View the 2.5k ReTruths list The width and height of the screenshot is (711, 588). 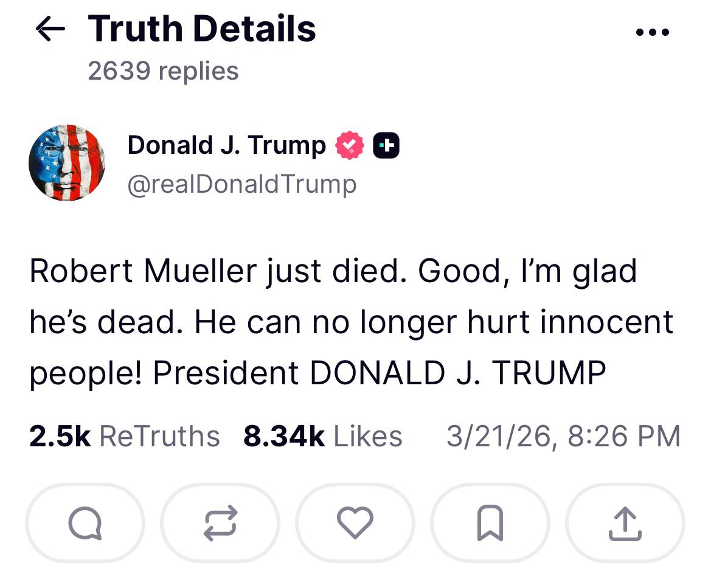125,436
